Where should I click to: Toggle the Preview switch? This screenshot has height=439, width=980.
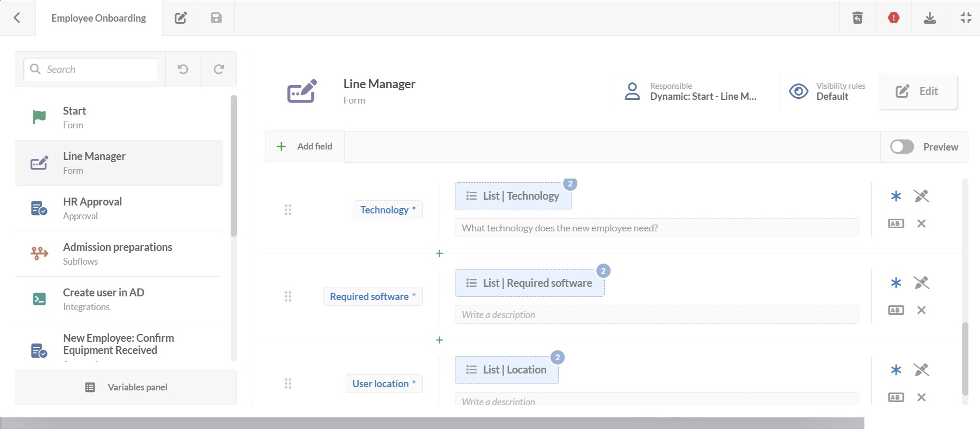point(902,147)
